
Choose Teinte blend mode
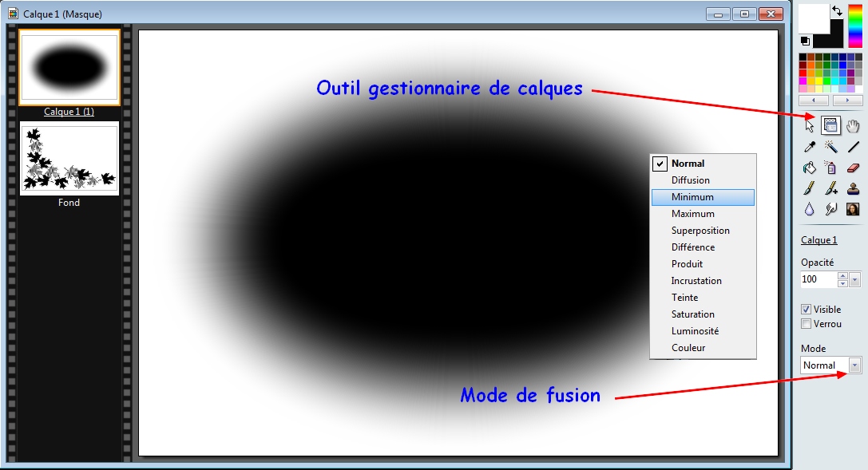(703, 298)
